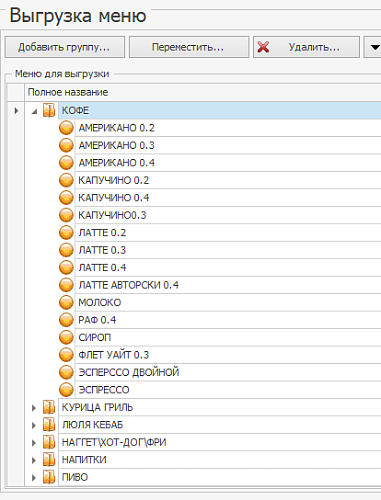
Task: Click the Переместить button
Action: [x=189, y=47]
